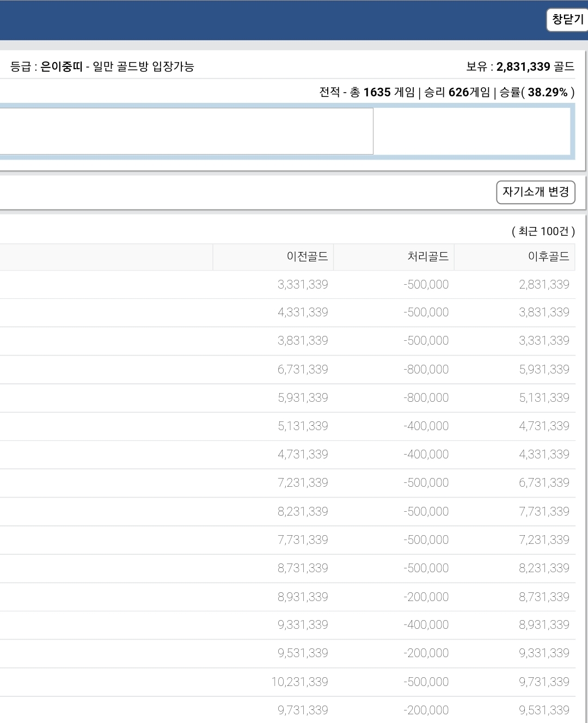Select the 이후골드 value 8,931,339
This screenshot has width=588, height=723.
point(544,624)
